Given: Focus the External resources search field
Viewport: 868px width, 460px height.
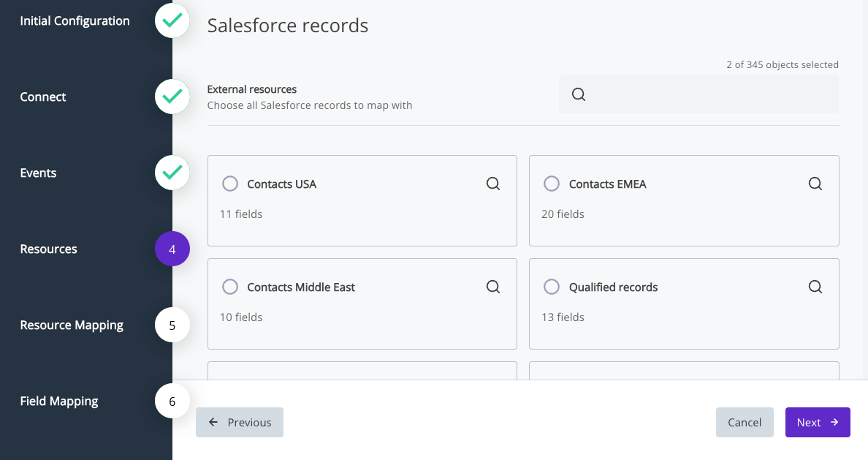Looking at the screenshot, I should [x=698, y=94].
